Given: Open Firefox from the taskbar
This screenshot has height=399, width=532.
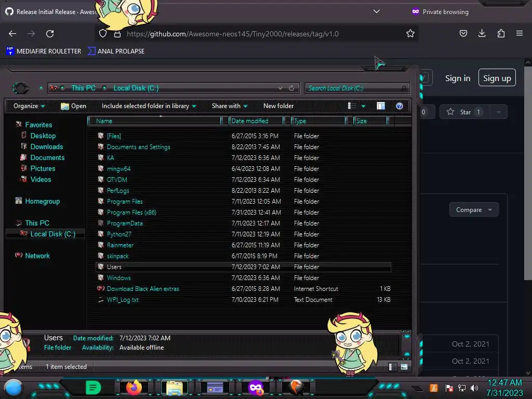Looking at the screenshot, I should (x=134, y=387).
